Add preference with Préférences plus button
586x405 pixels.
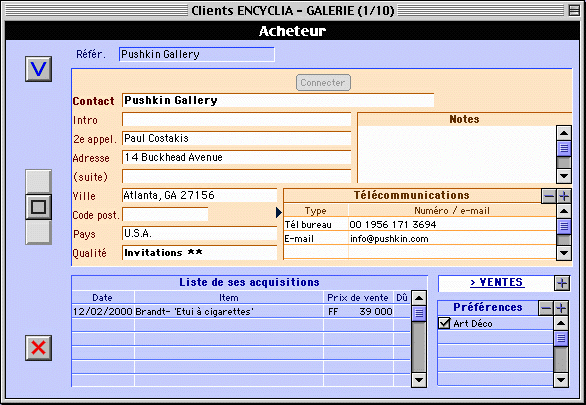(x=561, y=308)
